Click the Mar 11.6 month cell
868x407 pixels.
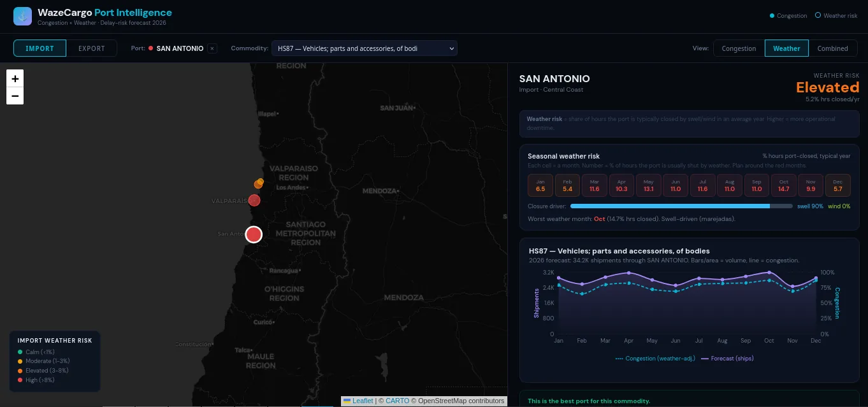(595, 185)
